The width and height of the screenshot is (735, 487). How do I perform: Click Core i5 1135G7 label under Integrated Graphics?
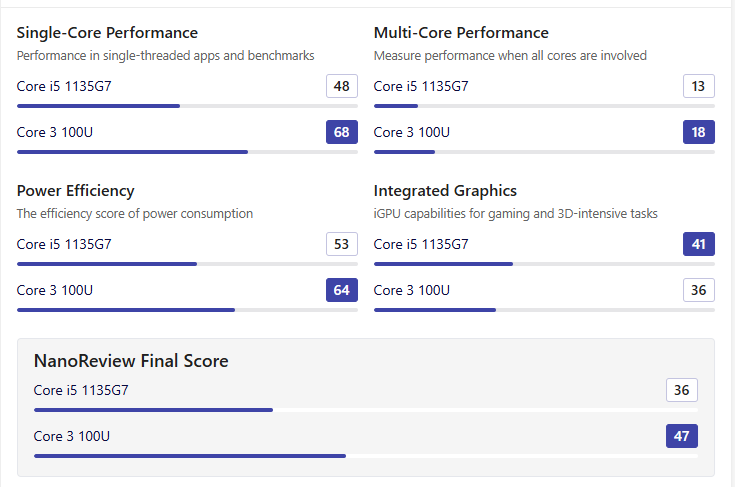tap(421, 244)
